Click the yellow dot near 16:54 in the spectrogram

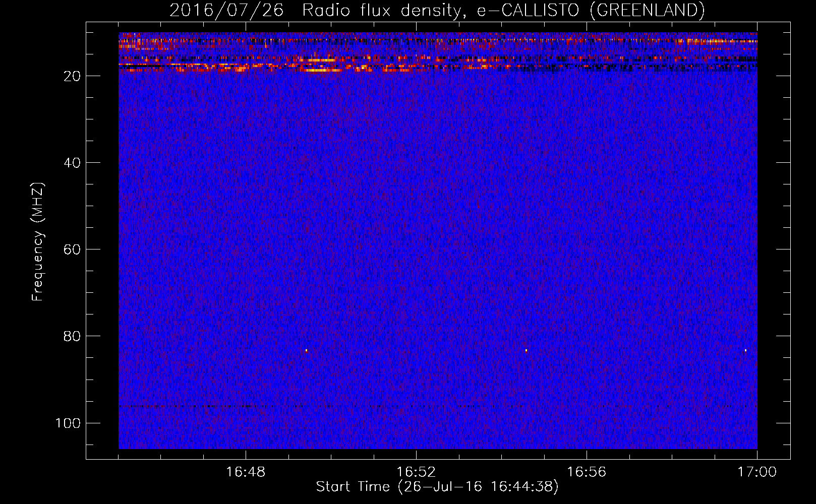pos(526,350)
